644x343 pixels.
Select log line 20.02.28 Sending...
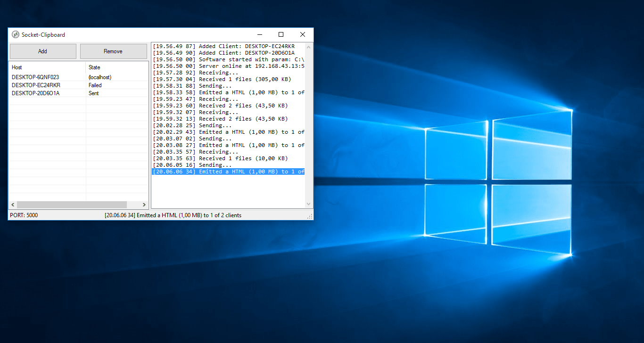(x=228, y=125)
